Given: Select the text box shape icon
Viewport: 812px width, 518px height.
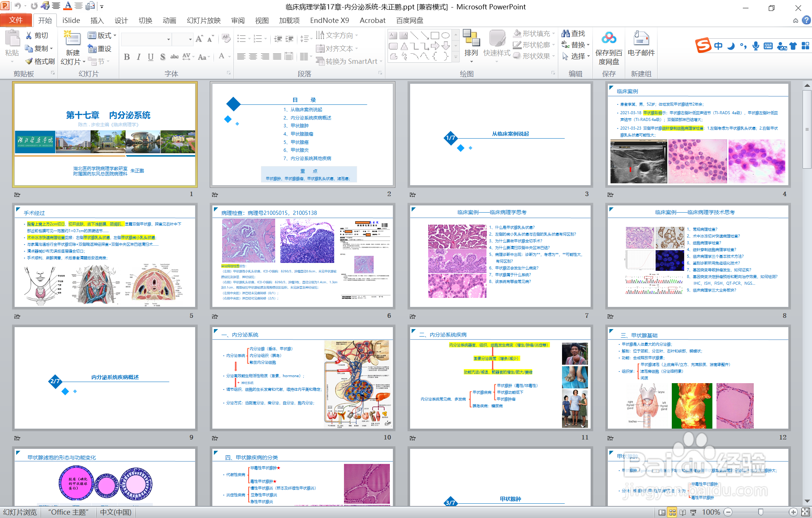Looking at the screenshot, I should point(393,35).
